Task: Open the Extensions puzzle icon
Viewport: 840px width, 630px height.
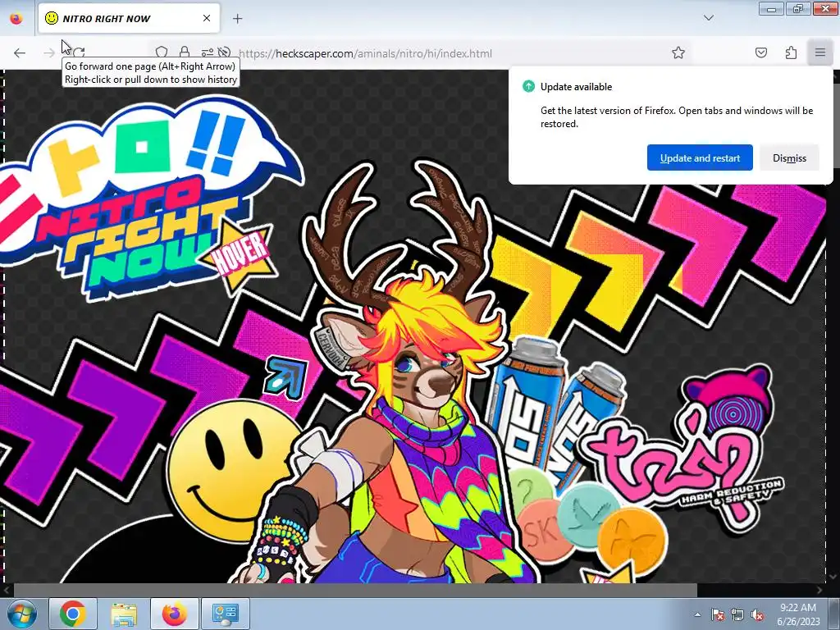Action: coord(791,52)
